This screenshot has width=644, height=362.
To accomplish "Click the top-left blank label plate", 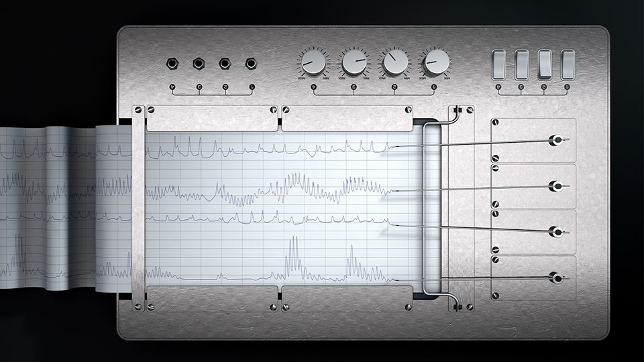I will (211, 118).
